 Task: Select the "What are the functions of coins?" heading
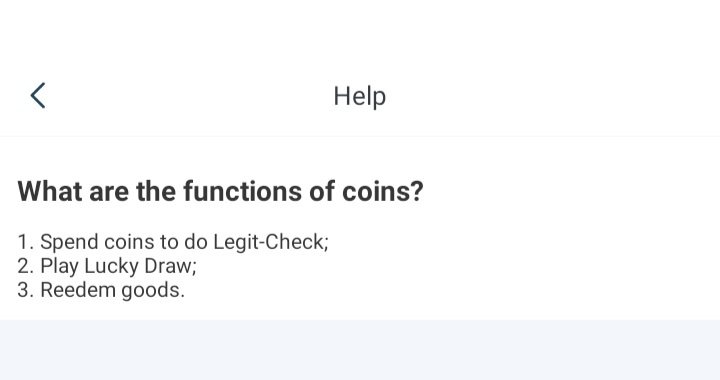[x=220, y=191]
